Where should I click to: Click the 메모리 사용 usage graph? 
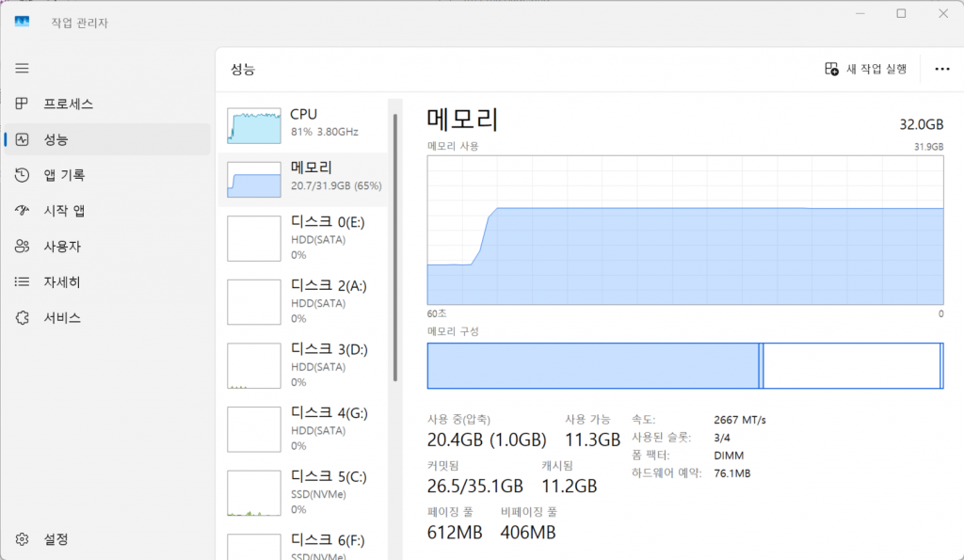point(685,230)
